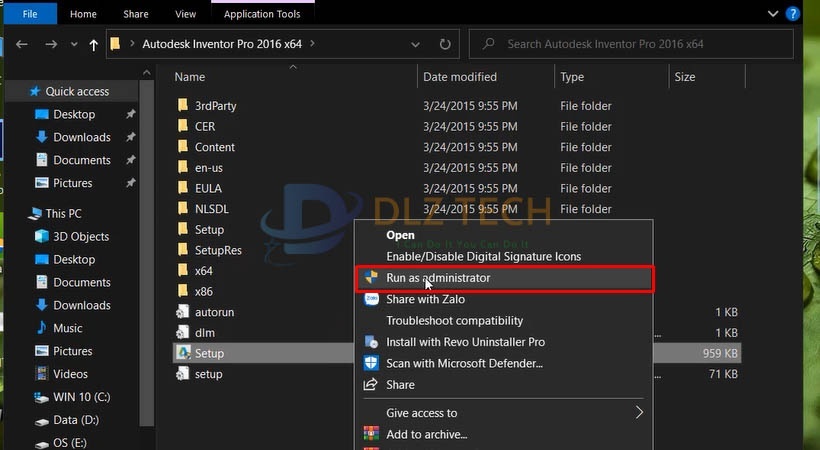
Task: Select the SetupRes folder icon
Action: point(183,250)
